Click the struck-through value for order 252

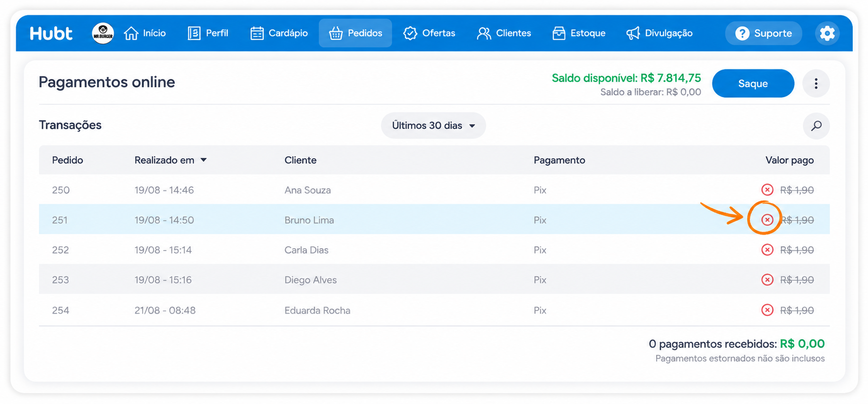[x=797, y=250]
